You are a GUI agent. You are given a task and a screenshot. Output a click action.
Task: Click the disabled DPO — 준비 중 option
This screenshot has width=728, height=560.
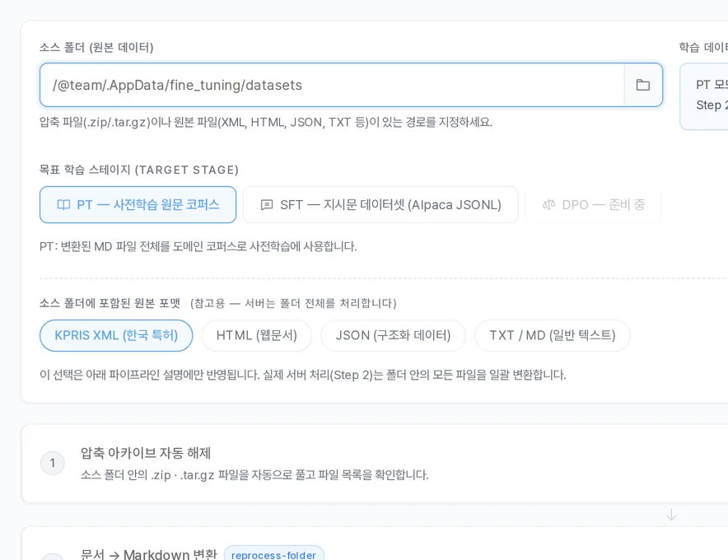pos(594,205)
